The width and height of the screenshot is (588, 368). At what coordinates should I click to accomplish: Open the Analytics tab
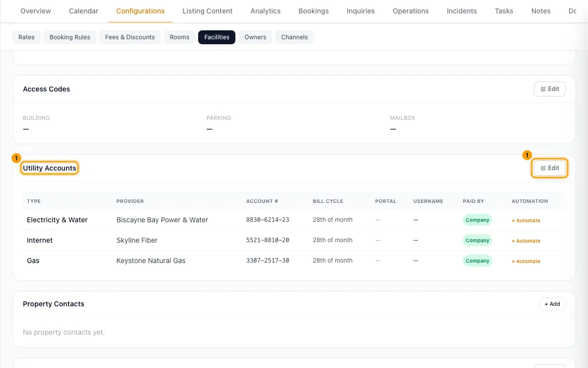(266, 11)
